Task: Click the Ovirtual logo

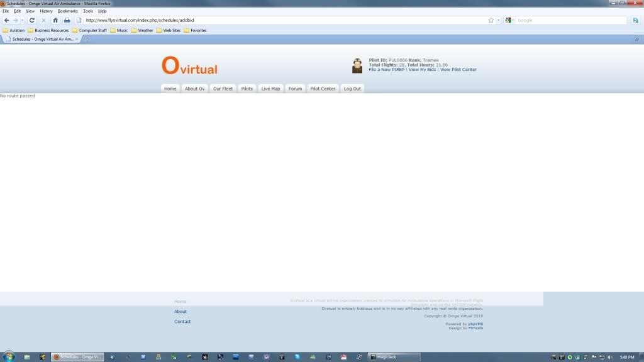Action: tap(189, 66)
